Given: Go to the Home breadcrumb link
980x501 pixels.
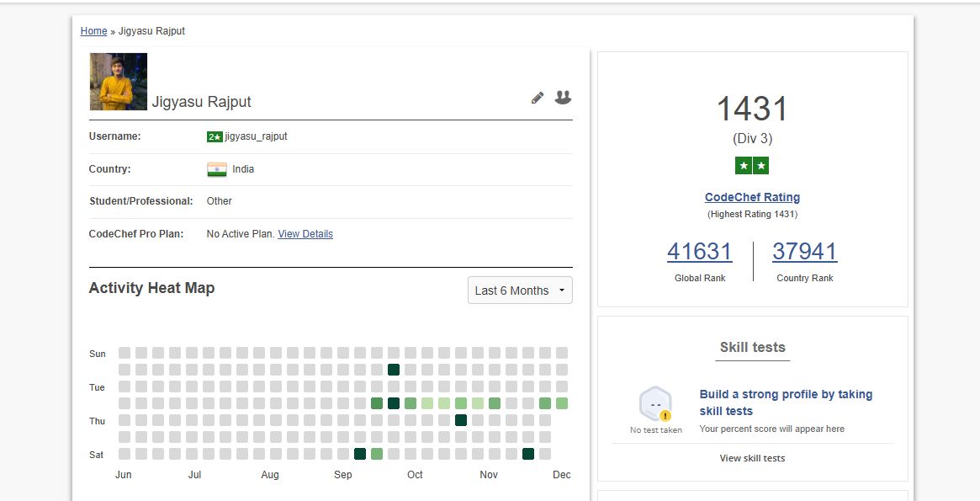Looking at the screenshot, I should point(93,31).
